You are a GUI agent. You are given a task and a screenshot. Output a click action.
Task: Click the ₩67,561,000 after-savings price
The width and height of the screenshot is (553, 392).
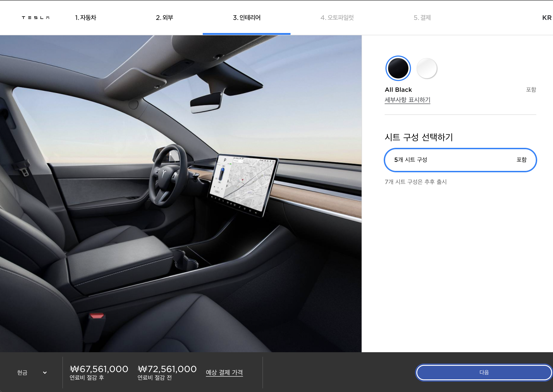point(99,369)
